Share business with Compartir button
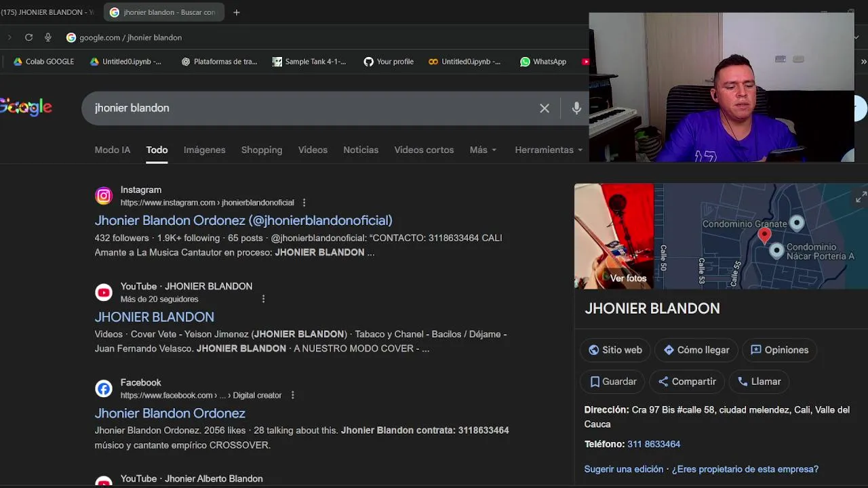Screen dimensions: 868x488 point(687,382)
